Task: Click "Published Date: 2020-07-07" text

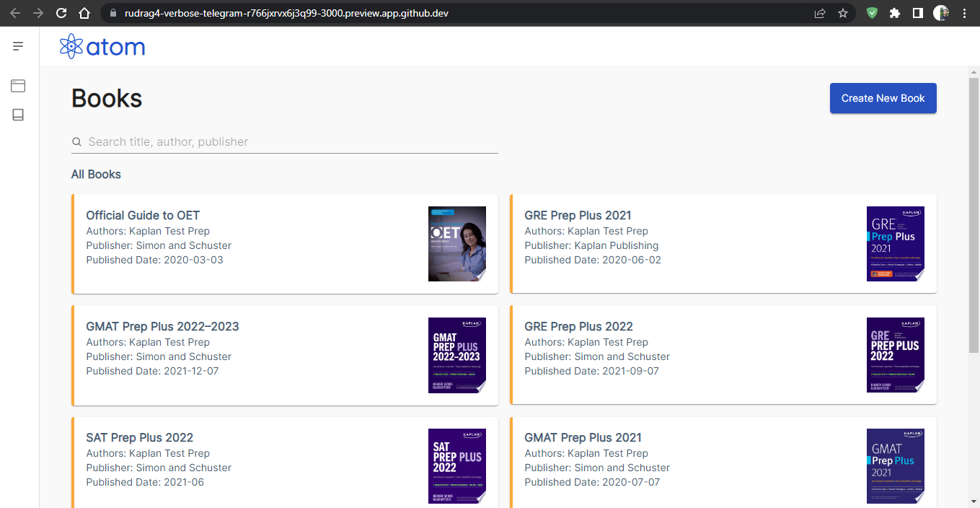Action: click(592, 482)
